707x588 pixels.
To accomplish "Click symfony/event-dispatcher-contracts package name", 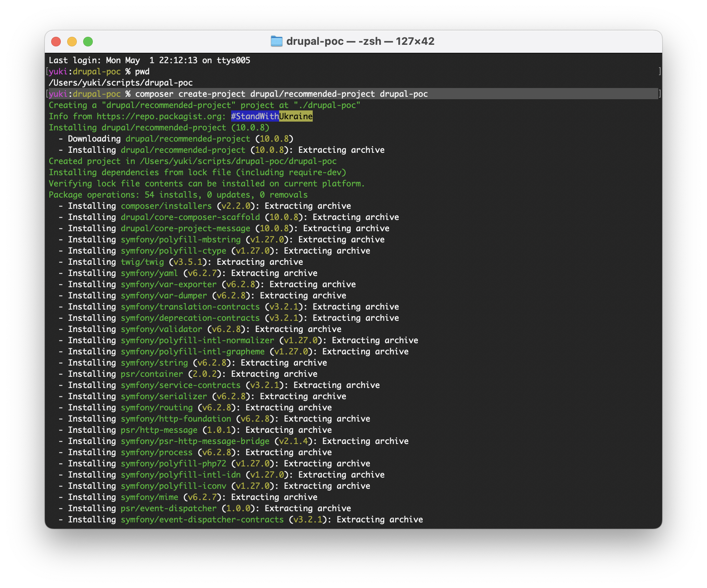I will (202, 520).
